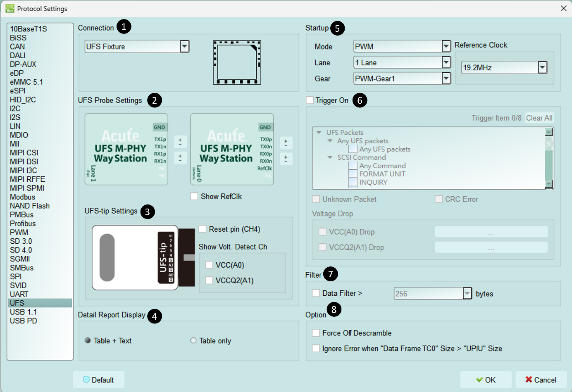Enable the Trigger On checkbox
Viewport: 572px width, 392px height.
pyautogui.click(x=310, y=100)
